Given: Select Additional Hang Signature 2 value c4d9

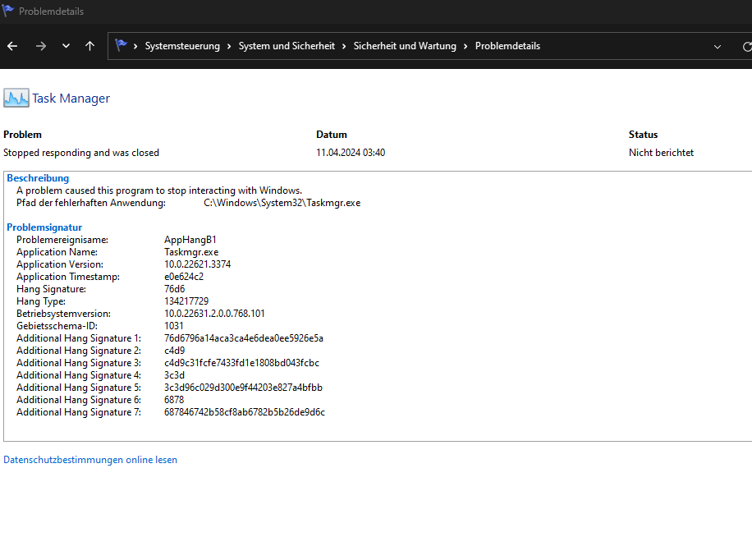Looking at the screenshot, I should pyautogui.click(x=175, y=351).
